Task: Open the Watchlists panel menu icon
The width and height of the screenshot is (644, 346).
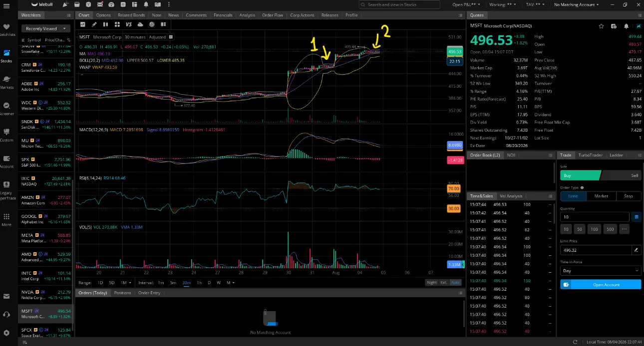Action: click(x=69, y=15)
